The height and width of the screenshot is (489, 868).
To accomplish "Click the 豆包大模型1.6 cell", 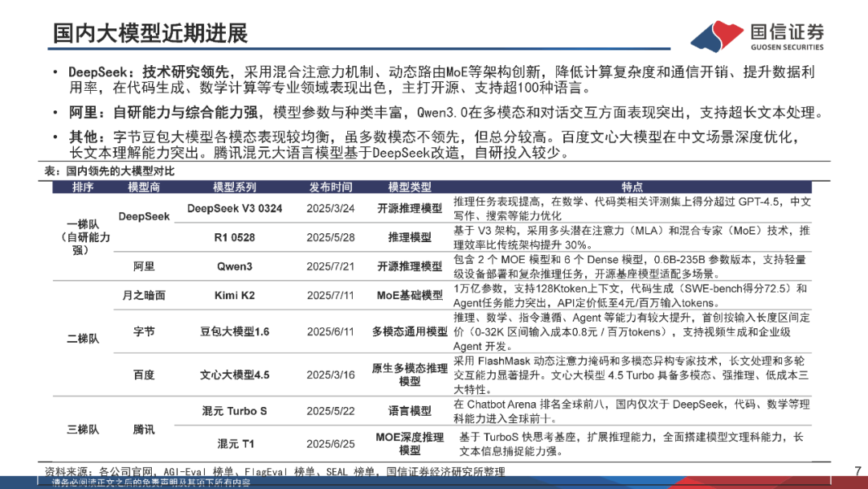I will coord(235,331).
